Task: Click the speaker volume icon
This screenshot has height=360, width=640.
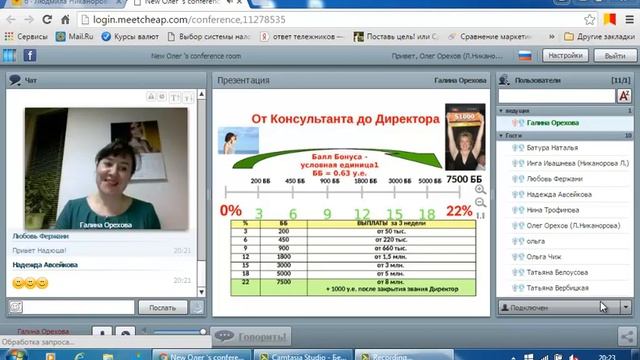Action: tap(144, 331)
